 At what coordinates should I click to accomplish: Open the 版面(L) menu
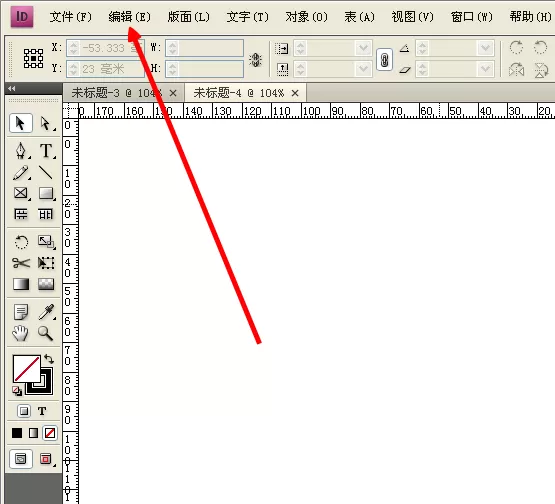pyautogui.click(x=189, y=17)
